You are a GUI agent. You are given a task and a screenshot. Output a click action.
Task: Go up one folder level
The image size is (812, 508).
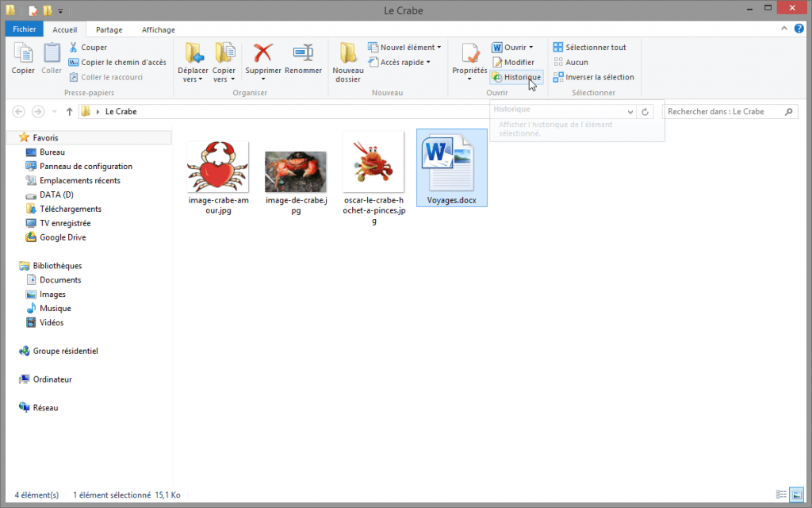(69, 111)
